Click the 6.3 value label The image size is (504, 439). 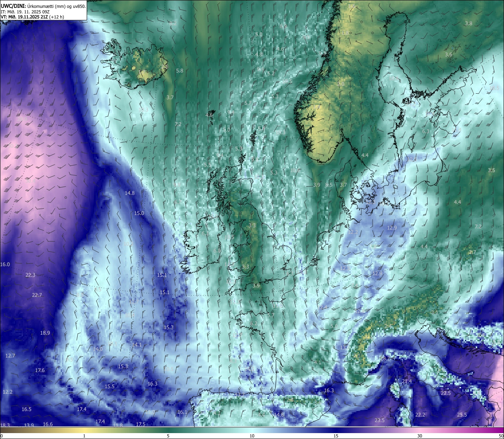pos(426,131)
